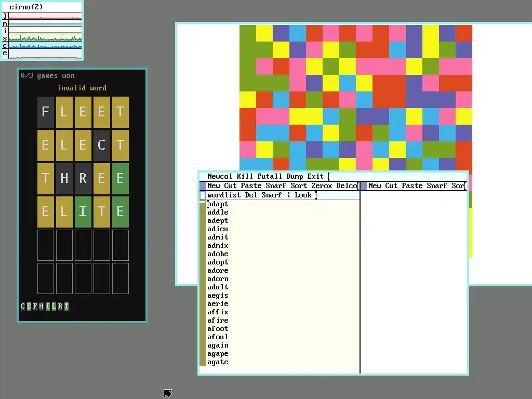Click the word adorn in the list

(x=218, y=279)
